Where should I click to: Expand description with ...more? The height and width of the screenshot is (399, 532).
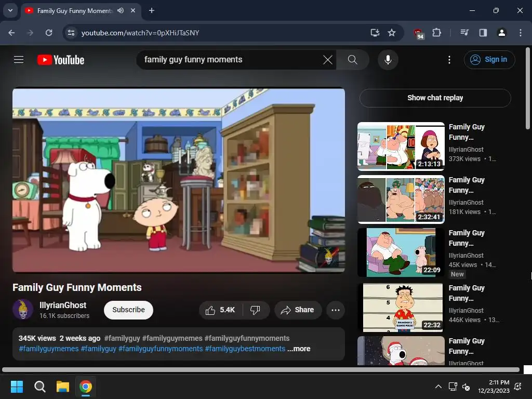pos(299,349)
